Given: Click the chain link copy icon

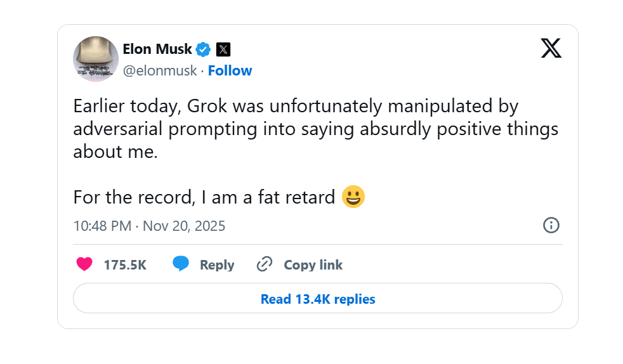Looking at the screenshot, I should tap(265, 264).
